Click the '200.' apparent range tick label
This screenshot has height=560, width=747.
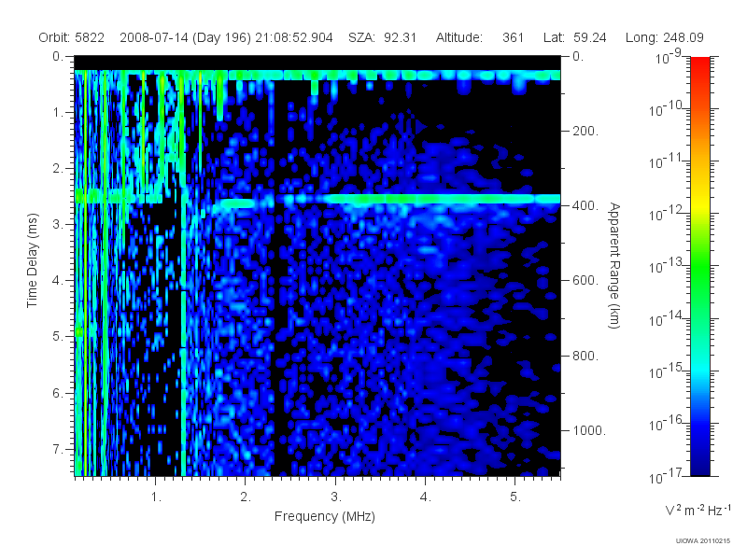tap(585, 131)
